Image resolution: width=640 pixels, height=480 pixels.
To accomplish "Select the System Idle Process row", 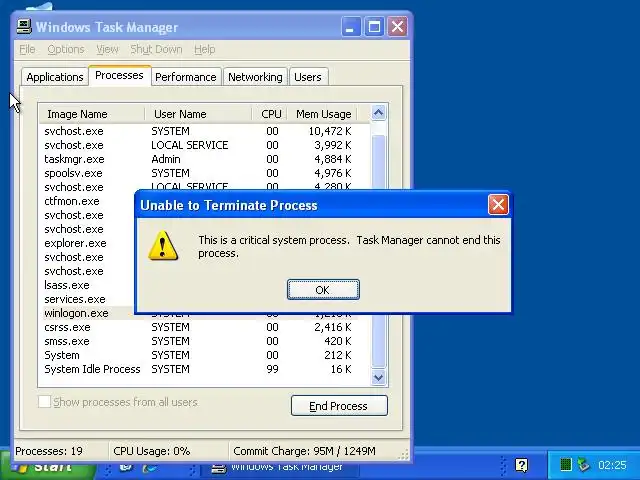I will [x=198, y=369].
